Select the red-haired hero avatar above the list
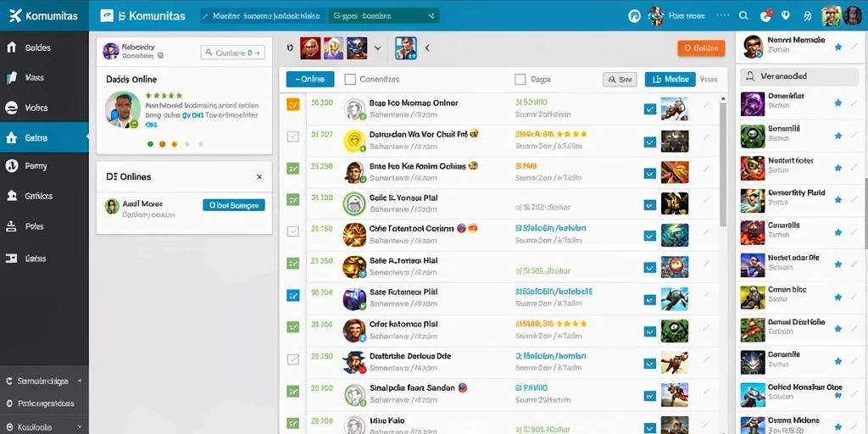Image resolution: width=868 pixels, height=434 pixels. (x=310, y=48)
